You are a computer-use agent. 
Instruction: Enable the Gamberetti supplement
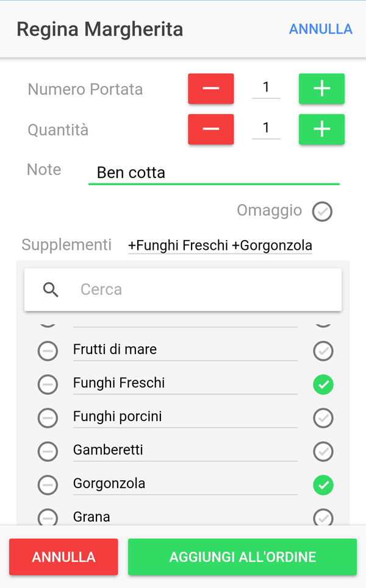pos(323,452)
